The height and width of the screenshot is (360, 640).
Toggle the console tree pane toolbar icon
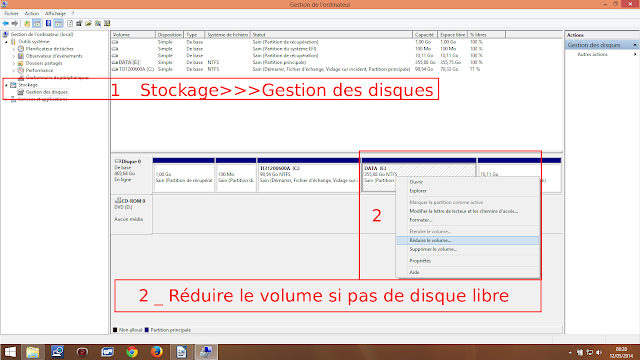(37, 24)
